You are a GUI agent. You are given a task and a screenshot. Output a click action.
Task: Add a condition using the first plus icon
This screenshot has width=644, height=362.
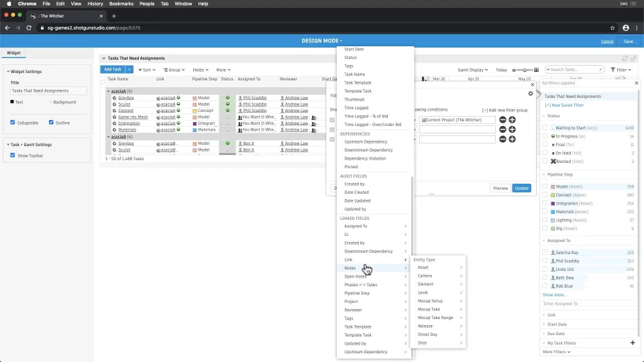coord(512,120)
